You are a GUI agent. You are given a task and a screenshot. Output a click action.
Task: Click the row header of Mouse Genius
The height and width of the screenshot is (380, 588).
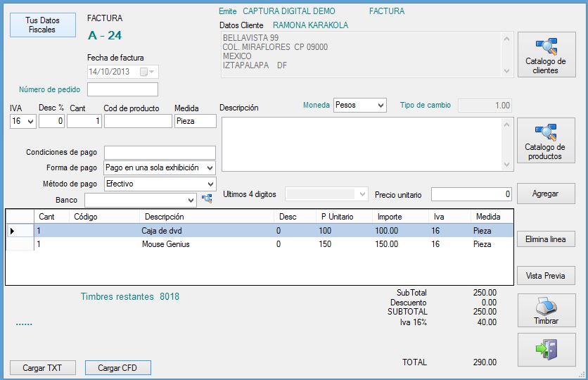click(20, 244)
